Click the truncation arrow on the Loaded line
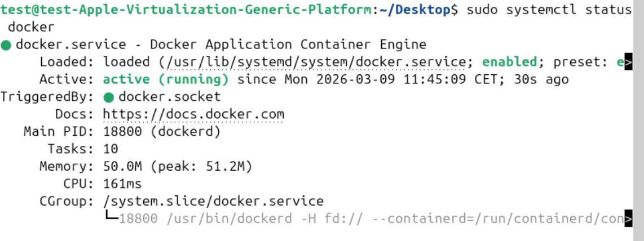Viewport: 644px width, 241px height. coord(628,63)
